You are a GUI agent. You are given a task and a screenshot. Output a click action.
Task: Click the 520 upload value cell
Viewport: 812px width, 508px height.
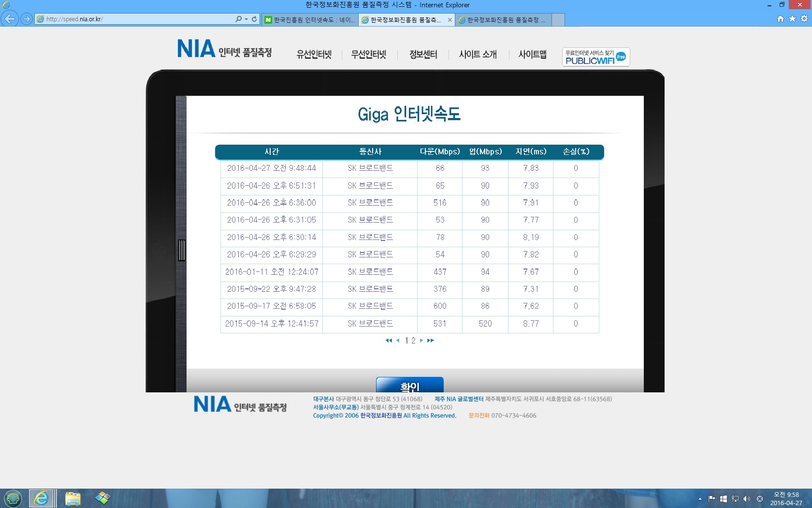coord(485,324)
